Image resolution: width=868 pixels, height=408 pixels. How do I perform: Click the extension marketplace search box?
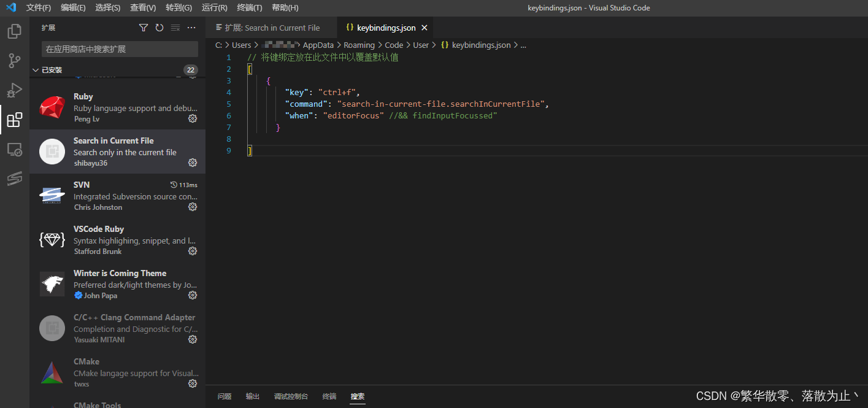tap(120, 49)
